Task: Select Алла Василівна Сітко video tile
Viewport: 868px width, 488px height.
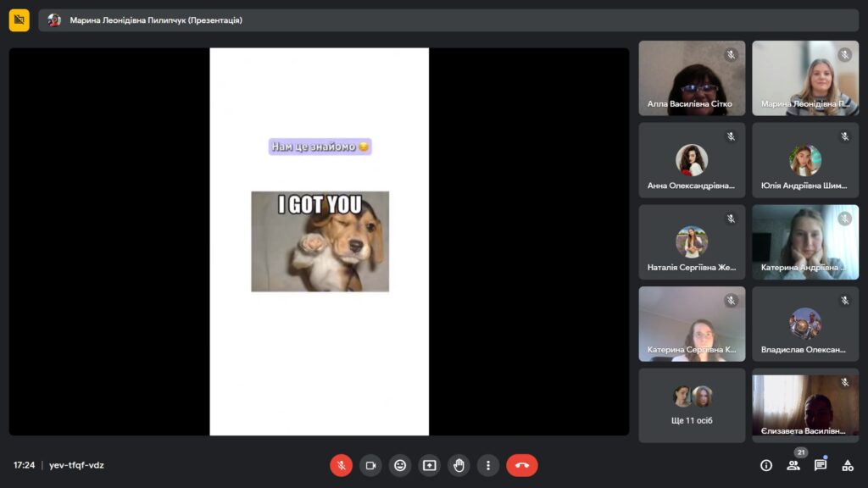Action: pyautogui.click(x=692, y=78)
